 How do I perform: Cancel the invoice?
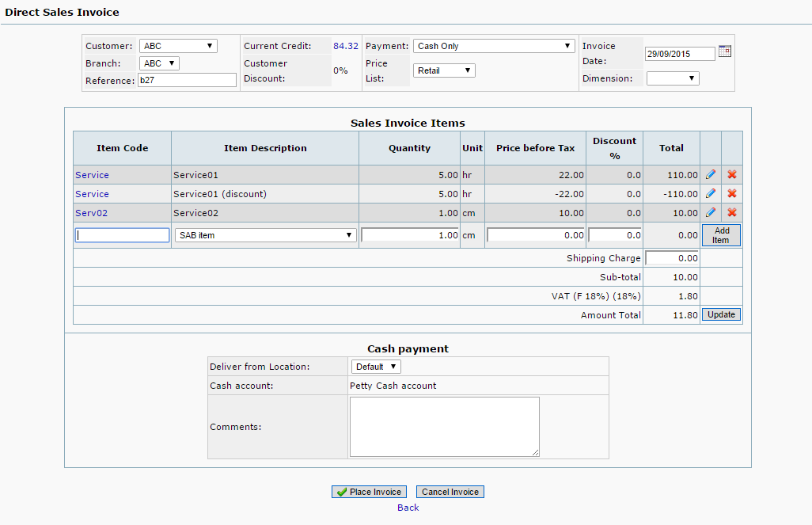point(450,492)
